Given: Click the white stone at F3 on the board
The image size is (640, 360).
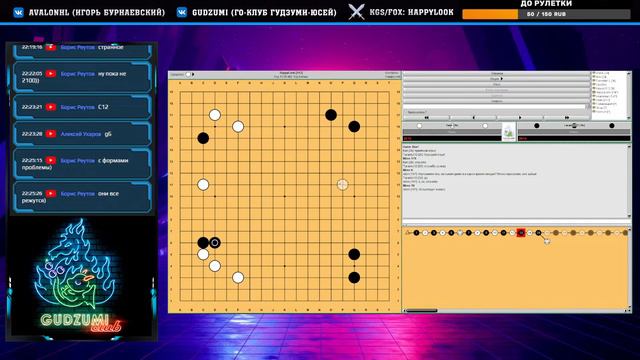Looking at the screenshot, I should click(238, 278).
